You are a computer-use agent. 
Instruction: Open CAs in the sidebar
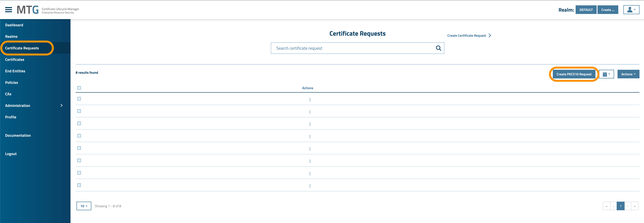pyautogui.click(x=8, y=94)
